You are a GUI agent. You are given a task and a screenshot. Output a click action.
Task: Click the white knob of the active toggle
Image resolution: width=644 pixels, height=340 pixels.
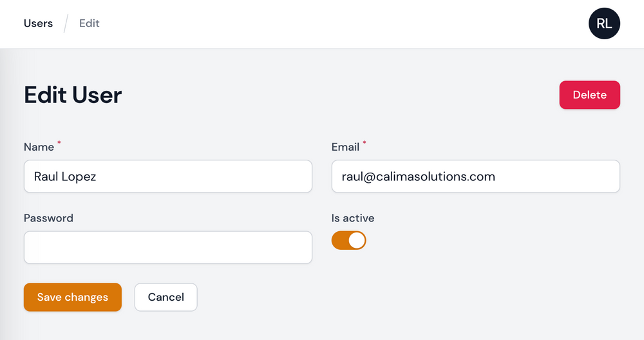coord(357,241)
